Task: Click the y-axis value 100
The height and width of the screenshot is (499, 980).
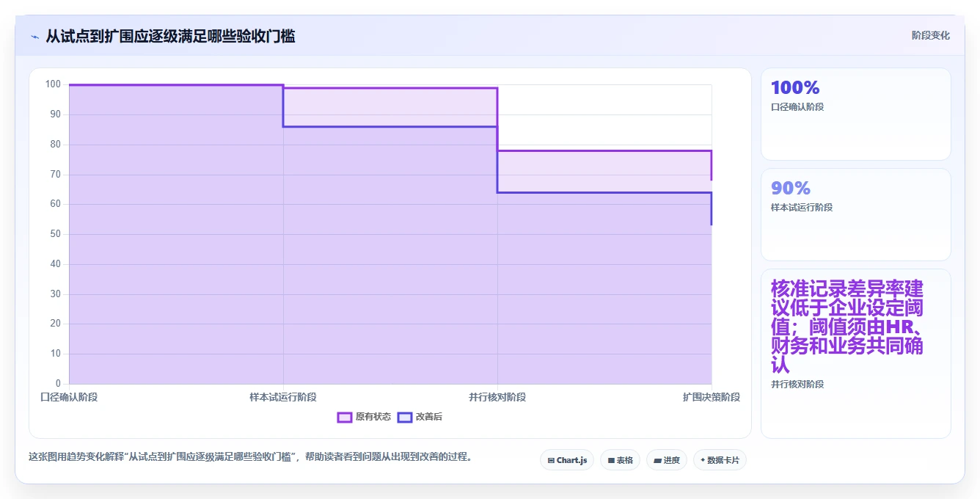Action: [53, 84]
